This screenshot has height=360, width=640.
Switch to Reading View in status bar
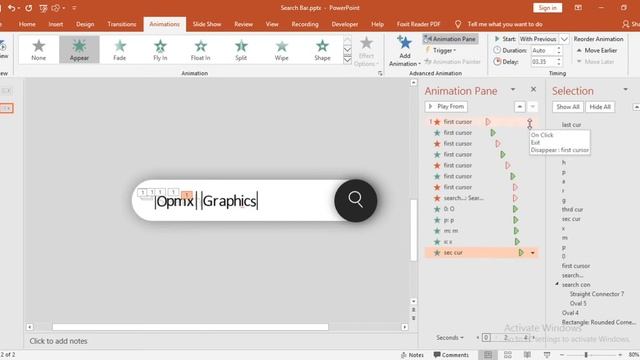point(527,355)
